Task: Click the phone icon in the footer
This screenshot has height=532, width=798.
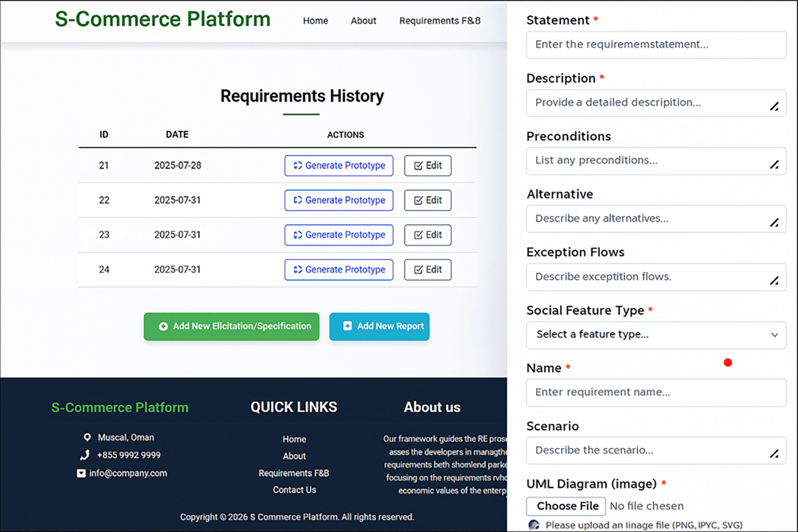Action: pos(85,455)
